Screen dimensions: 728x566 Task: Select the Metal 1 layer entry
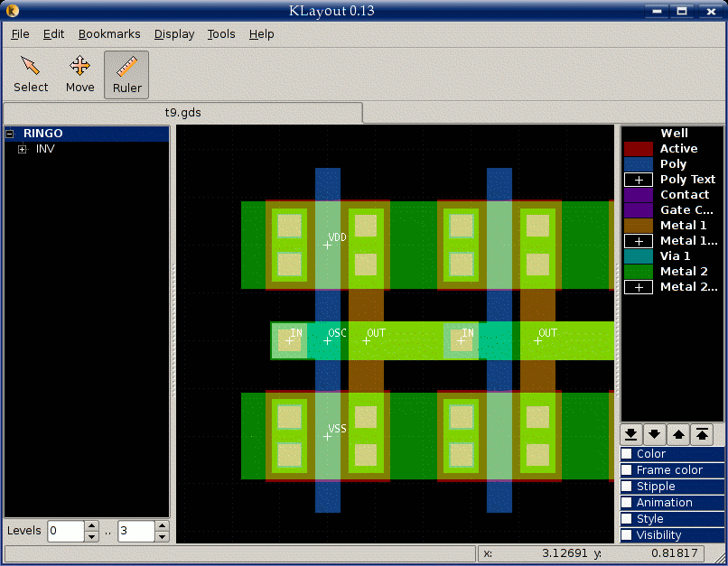click(x=683, y=226)
